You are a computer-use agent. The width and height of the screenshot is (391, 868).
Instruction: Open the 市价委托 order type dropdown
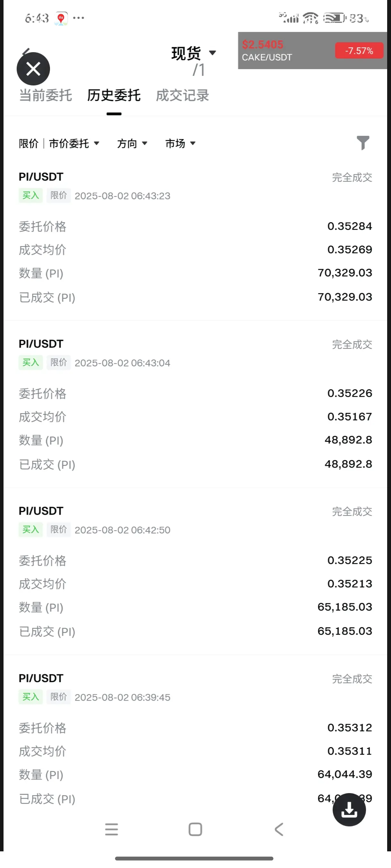(74, 143)
